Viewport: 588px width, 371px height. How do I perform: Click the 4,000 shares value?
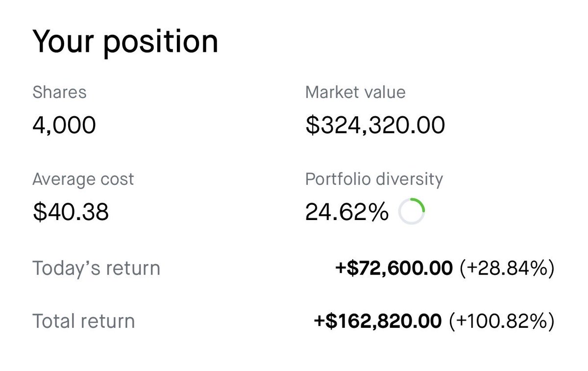click(x=64, y=125)
